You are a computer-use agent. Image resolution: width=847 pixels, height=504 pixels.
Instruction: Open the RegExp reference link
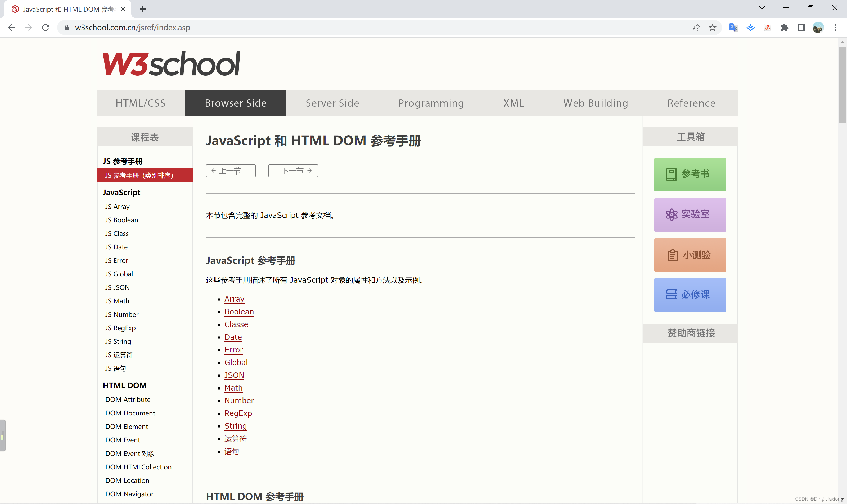pyautogui.click(x=238, y=413)
